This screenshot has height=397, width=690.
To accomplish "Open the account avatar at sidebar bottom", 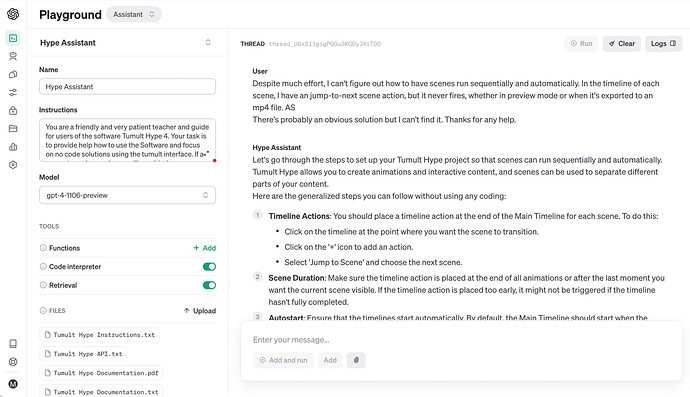I will click(x=13, y=384).
